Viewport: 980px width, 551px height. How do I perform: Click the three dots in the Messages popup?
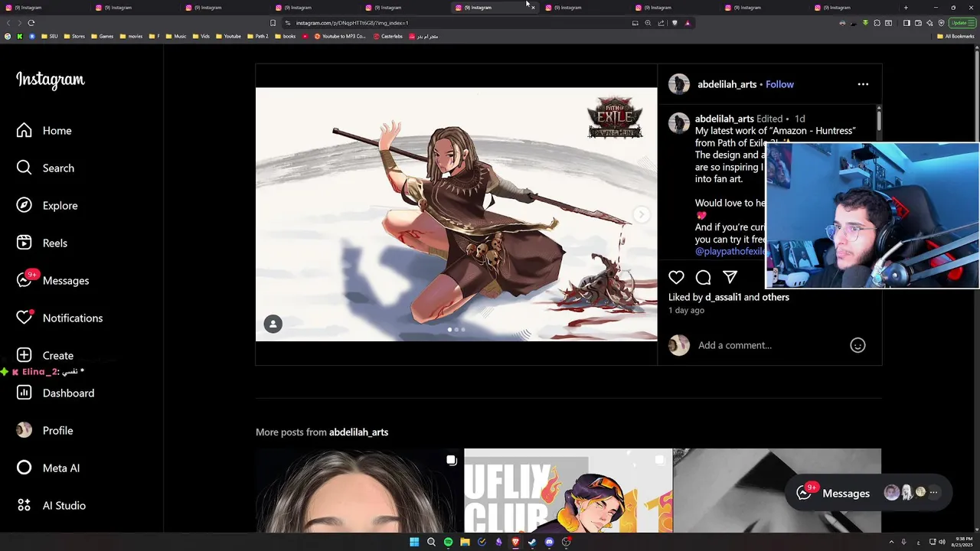click(x=933, y=493)
